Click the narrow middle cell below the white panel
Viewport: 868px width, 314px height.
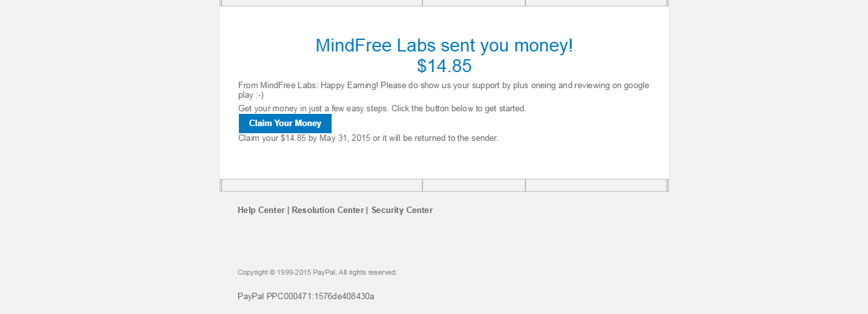474,185
